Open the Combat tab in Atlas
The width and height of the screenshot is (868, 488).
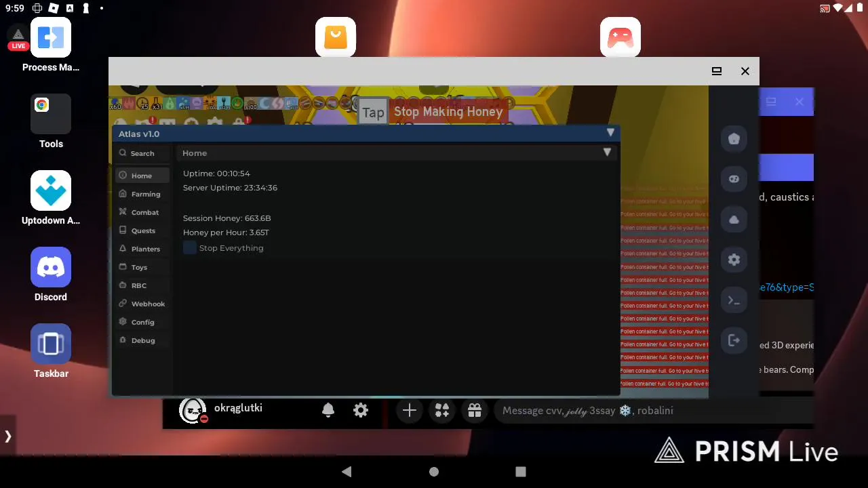pos(142,212)
